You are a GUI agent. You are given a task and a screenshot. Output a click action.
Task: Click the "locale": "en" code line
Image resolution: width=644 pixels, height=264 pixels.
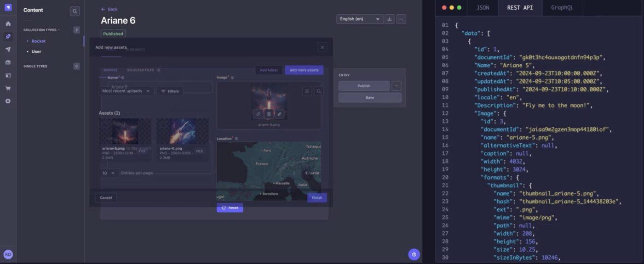coord(498,97)
